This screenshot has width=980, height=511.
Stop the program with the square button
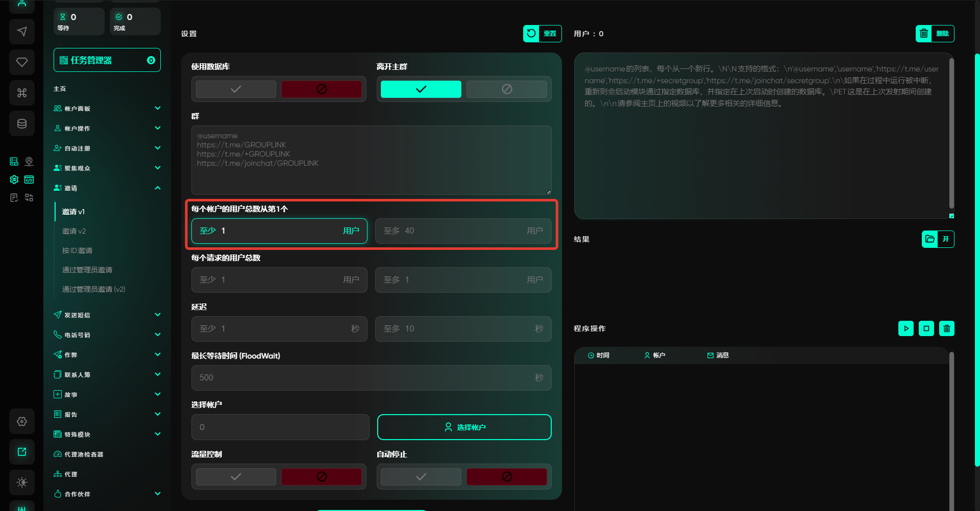pyautogui.click(x=926, y=328)
